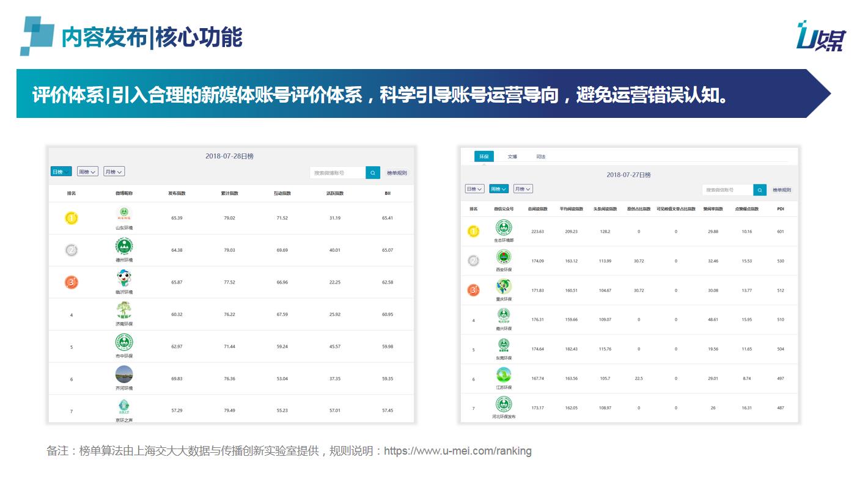Open the 河北环保发布 account avatar
This screenshot has height=487, width=868.
tap(504, 404)
